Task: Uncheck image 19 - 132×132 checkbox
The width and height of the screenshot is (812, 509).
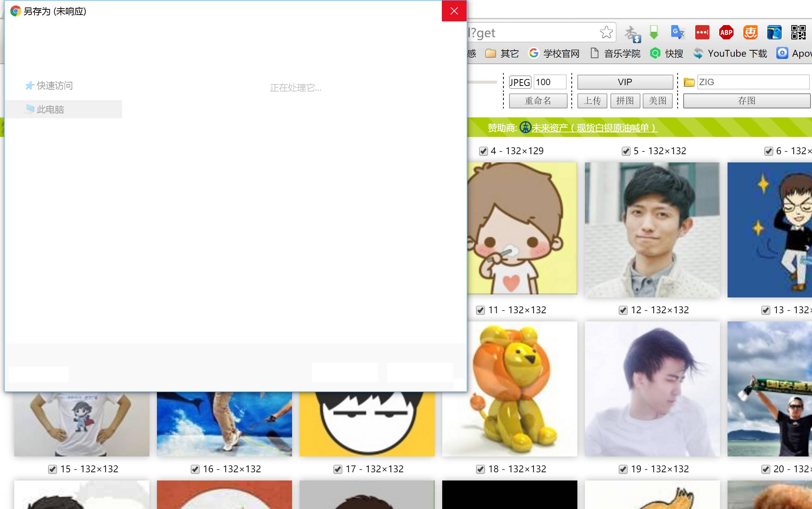Action: [x=623, y=469]
